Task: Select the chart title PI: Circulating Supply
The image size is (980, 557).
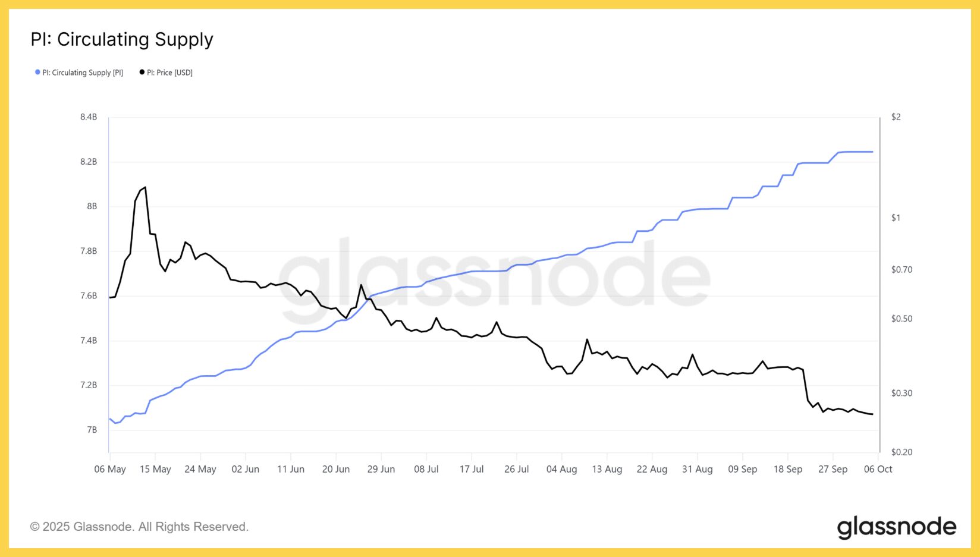Action: pyautogui.click(x=122, y=39)
